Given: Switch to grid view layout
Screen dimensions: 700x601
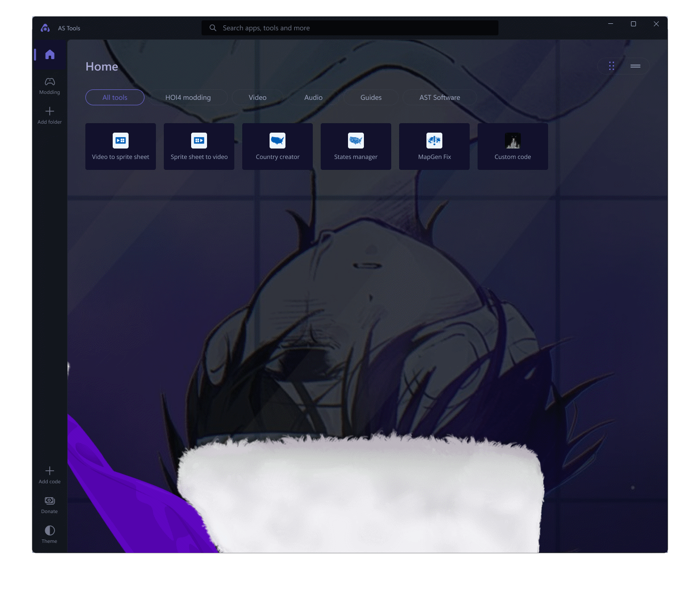Looking at the screenshot, I should coord(612,66).
